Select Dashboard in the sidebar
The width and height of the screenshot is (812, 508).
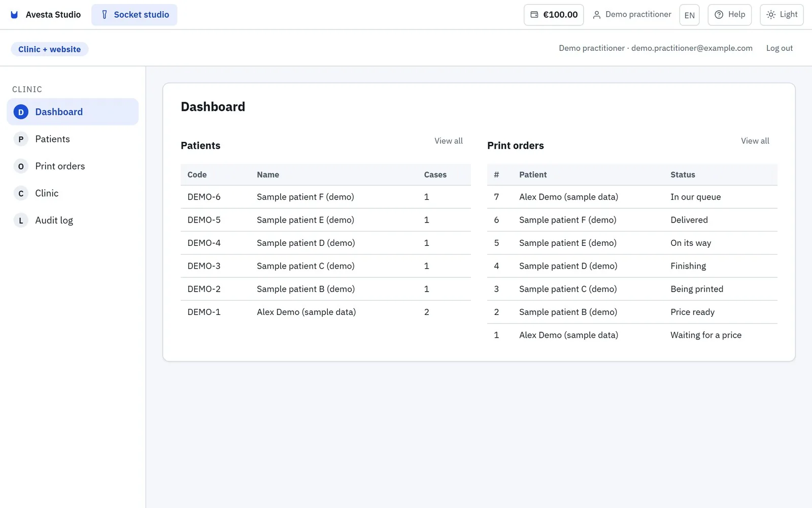click(73, 112)
